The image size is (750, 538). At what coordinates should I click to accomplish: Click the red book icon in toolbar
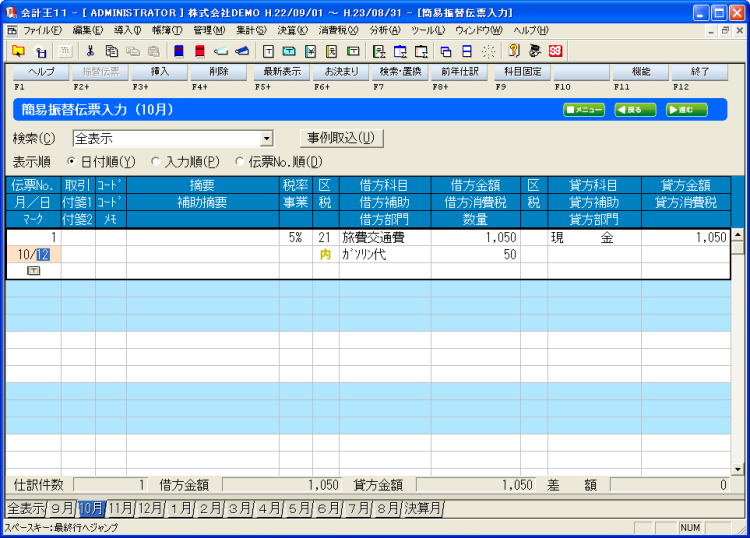click(x=200, y=51)
